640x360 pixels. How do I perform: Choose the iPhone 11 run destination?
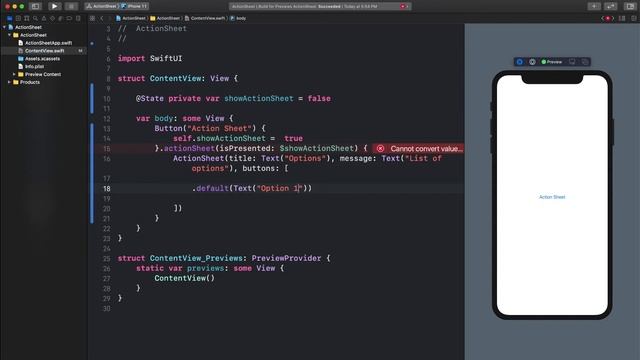[x=135, y=6]
